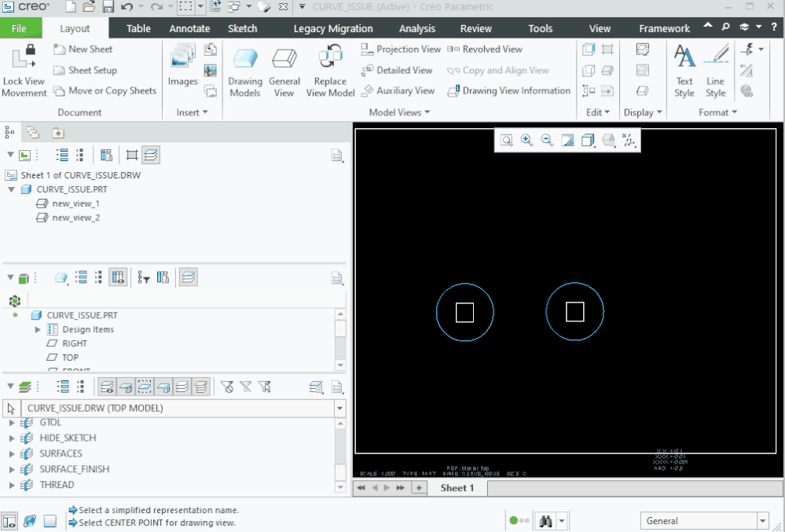Click the Refit zoom icon in graphics toolbar
The height and width of the screenshot is (532, 785).
tap(506, 140)
